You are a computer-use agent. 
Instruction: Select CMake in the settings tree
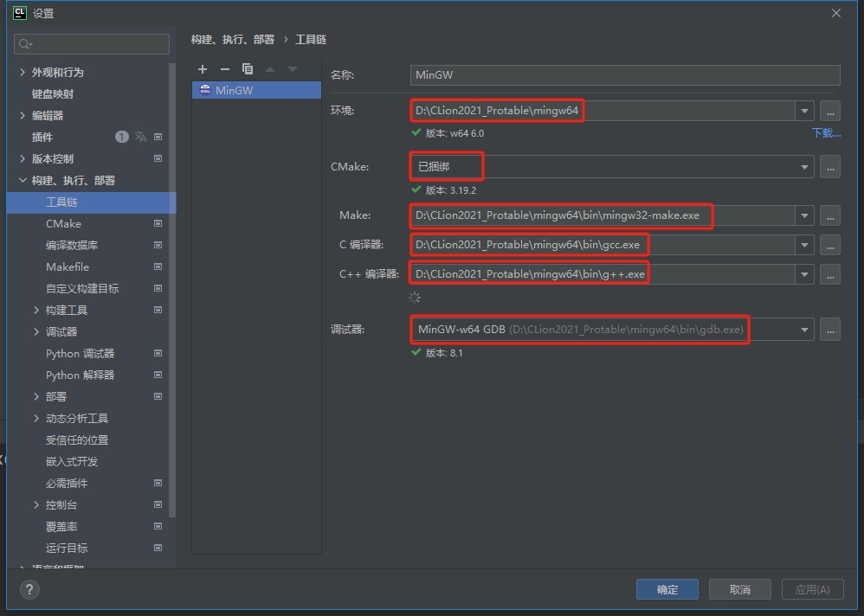(x=63, y=224)
